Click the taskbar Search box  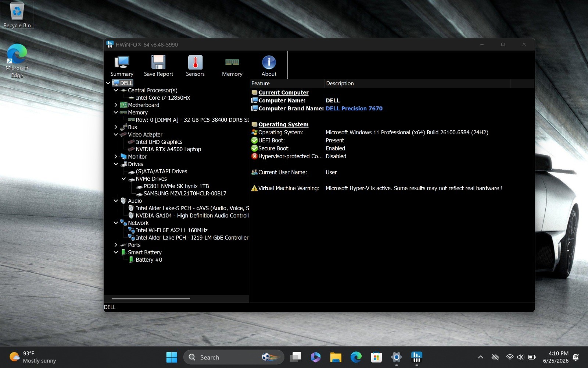point(234,357)
